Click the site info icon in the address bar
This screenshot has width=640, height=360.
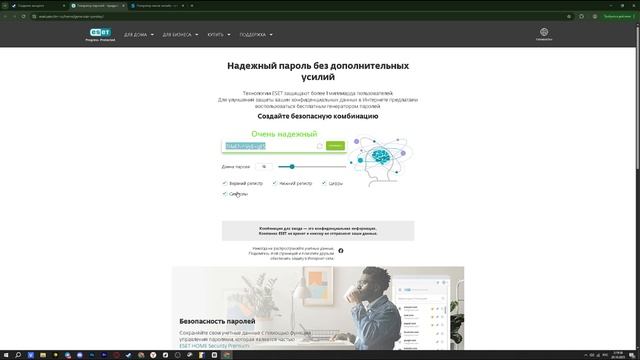click(35, 16)
